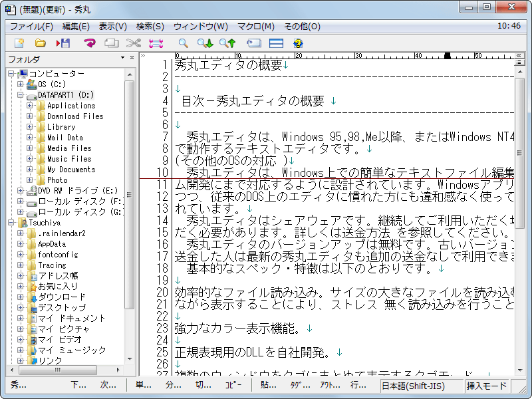The image size is (532, 399).
Task: Click the editor vertical scrollbar thumb
Action: coord(519,153)
